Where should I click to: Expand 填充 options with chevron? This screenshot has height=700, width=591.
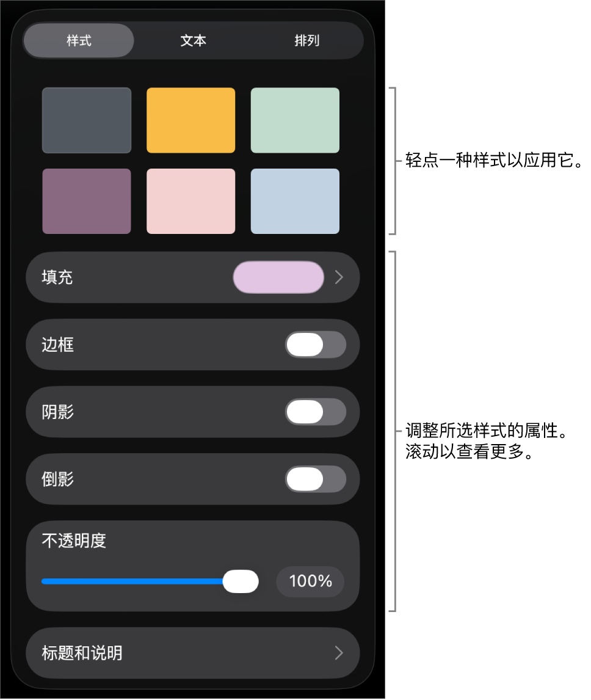pyautogui.click(x=339, y=277)
